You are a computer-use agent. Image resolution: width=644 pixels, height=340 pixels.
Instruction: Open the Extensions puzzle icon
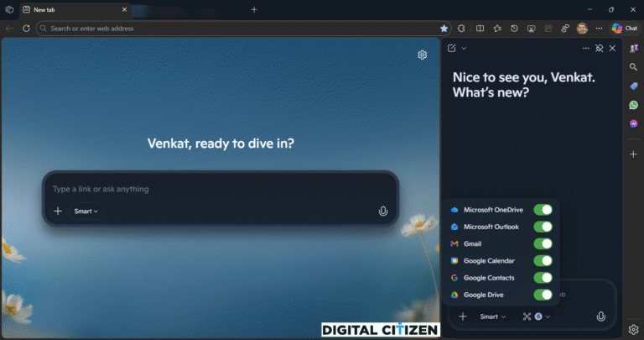tap(462, 29)
